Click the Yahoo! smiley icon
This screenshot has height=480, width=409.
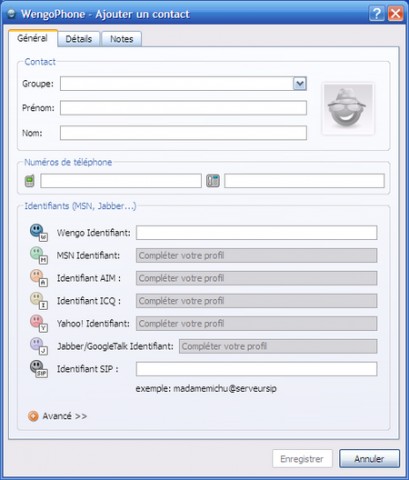tap(39, 323)
